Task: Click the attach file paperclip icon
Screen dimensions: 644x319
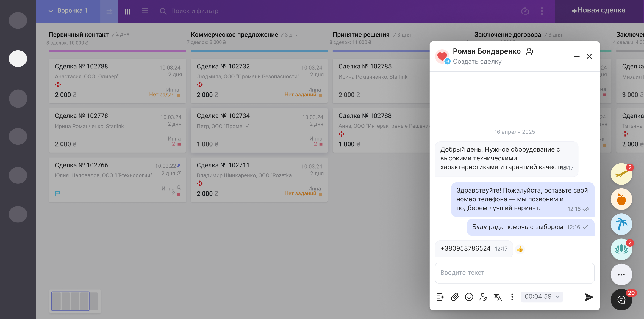Action: (455, 297)
